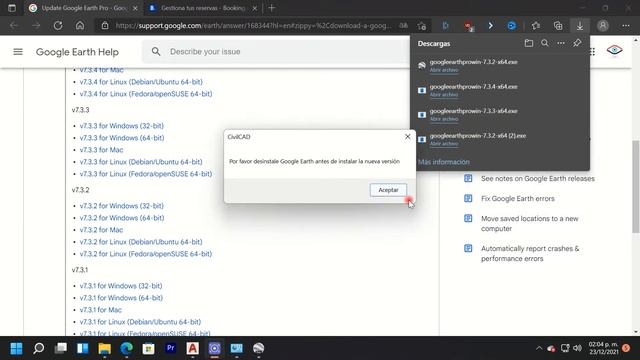This screenshot has width=640, height=360.
Task: Open the Google Earth Help hamburger menu
Action: click(x=18, y=52)
